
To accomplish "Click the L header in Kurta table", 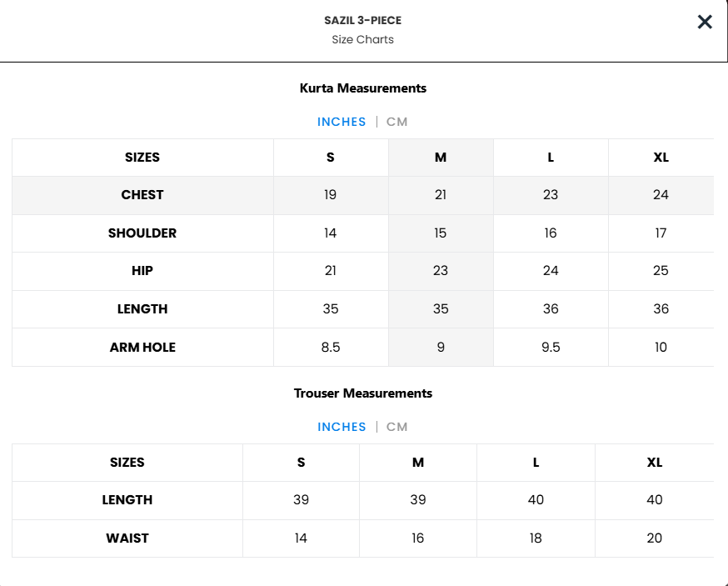I will 551,158.
